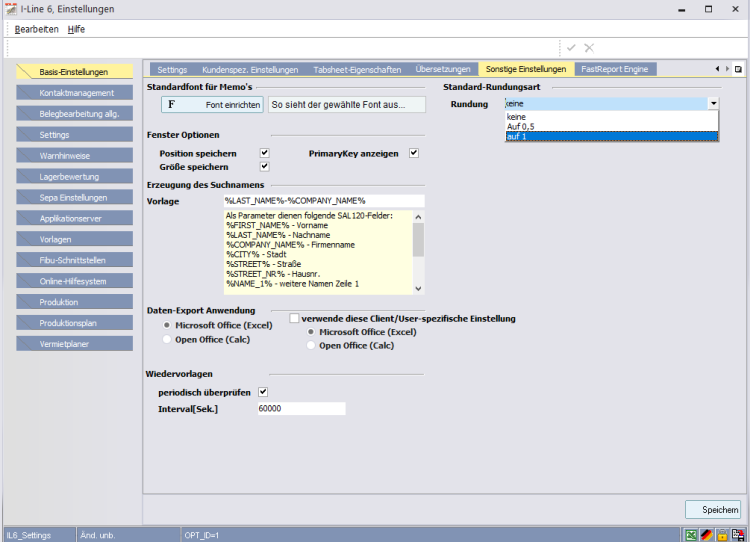Click the Font einrichten button

coord(212,104)
